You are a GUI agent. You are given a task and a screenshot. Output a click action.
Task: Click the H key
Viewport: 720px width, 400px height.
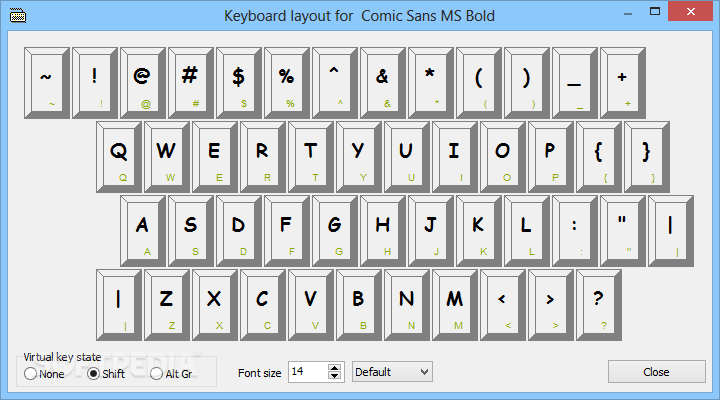click(383, 231)
